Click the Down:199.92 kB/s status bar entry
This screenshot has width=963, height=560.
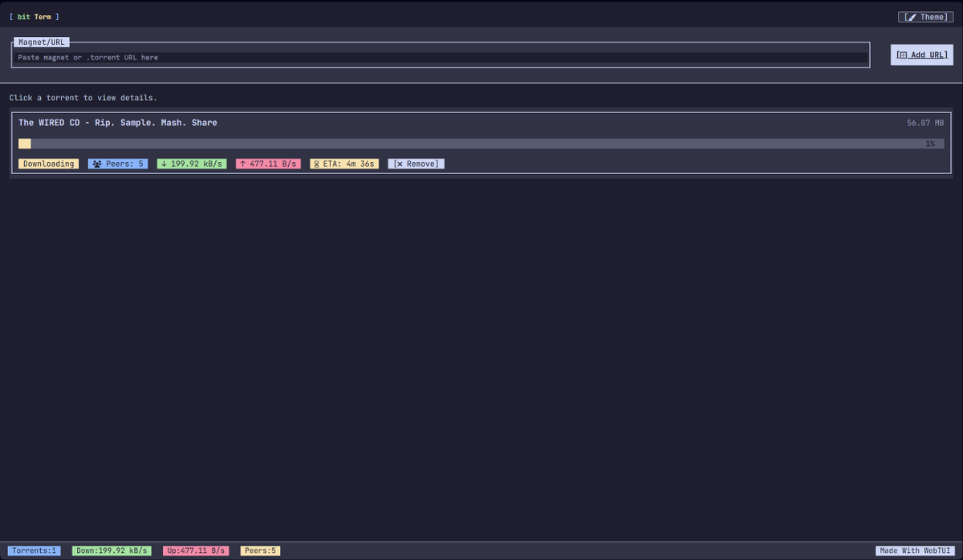tap(112, 551)
